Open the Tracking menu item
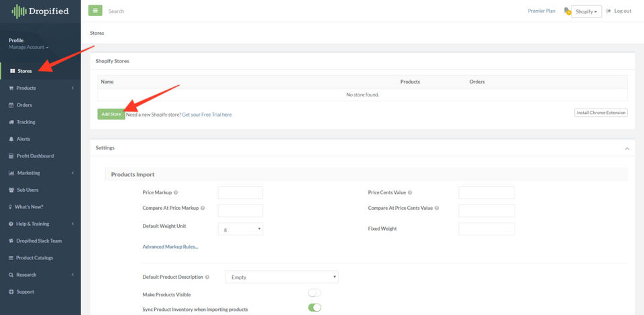644x315 pixels. 40,122
